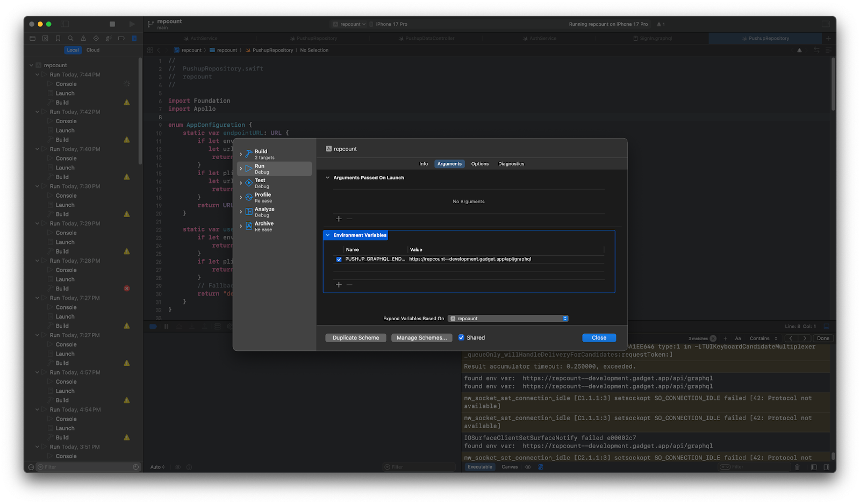860x504 pixels.
Task: Switch report navigator to Cloud
Action: [93, 50]
